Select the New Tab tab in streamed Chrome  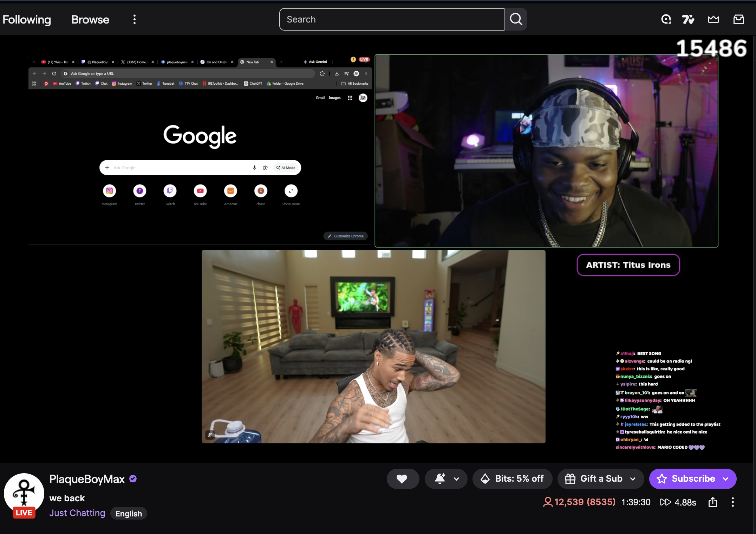[256, 62]
